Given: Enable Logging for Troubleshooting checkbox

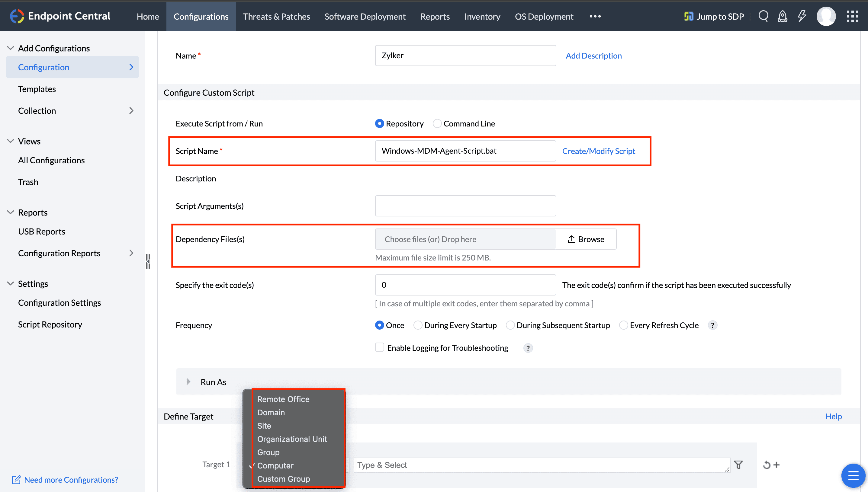Looking at the screenshot, I should [x=380, y=347].
